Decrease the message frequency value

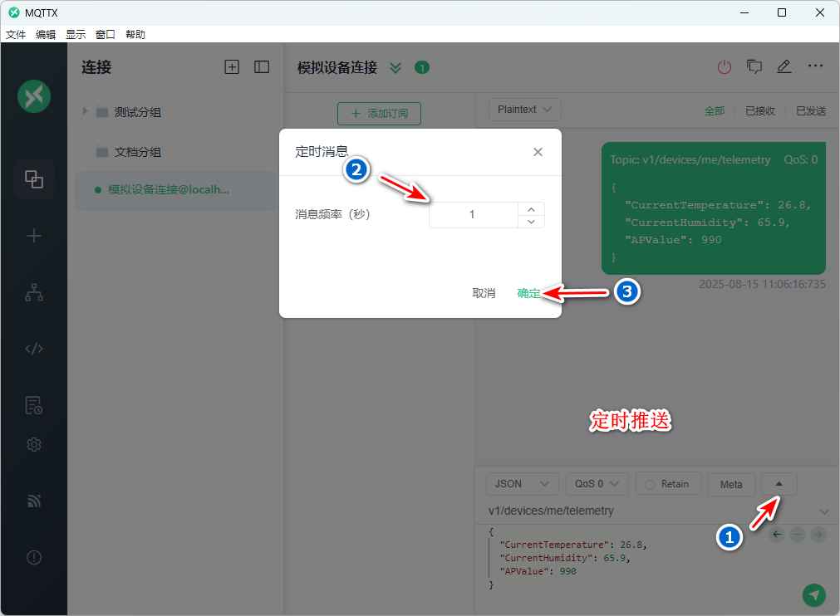(531, 222)
